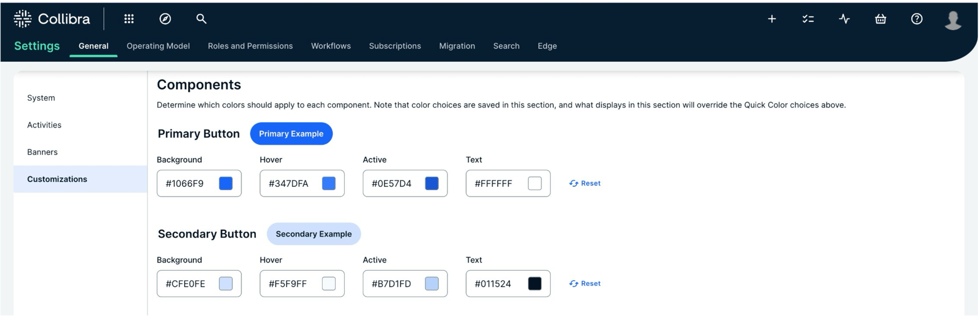
Task: Reset Primary Button colors
Action: point(585,184)
